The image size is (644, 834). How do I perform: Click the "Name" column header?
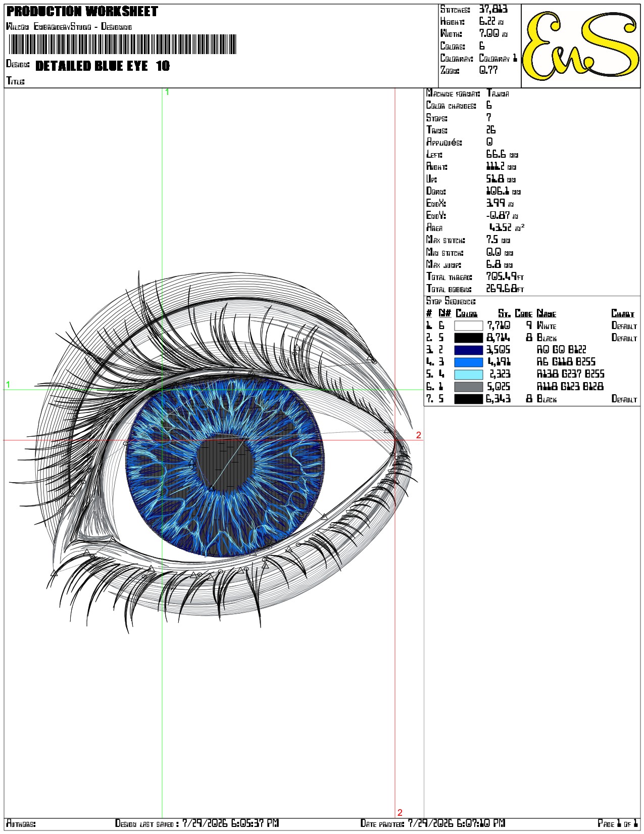click(546, 313)
